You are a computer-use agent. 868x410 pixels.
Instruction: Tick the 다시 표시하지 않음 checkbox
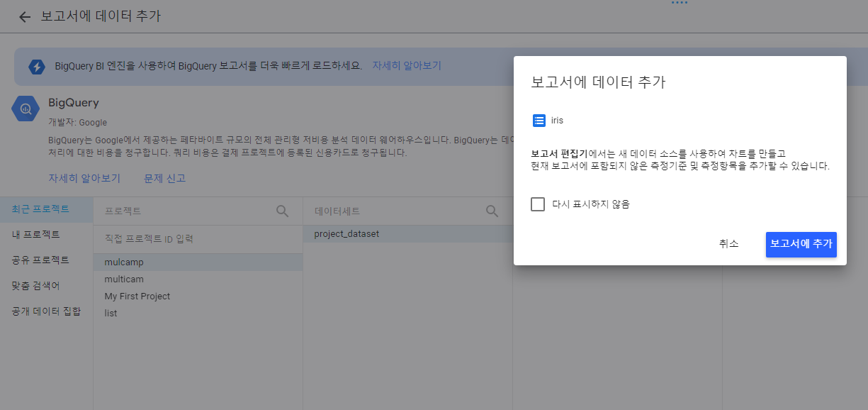click(x=538, y=204)
